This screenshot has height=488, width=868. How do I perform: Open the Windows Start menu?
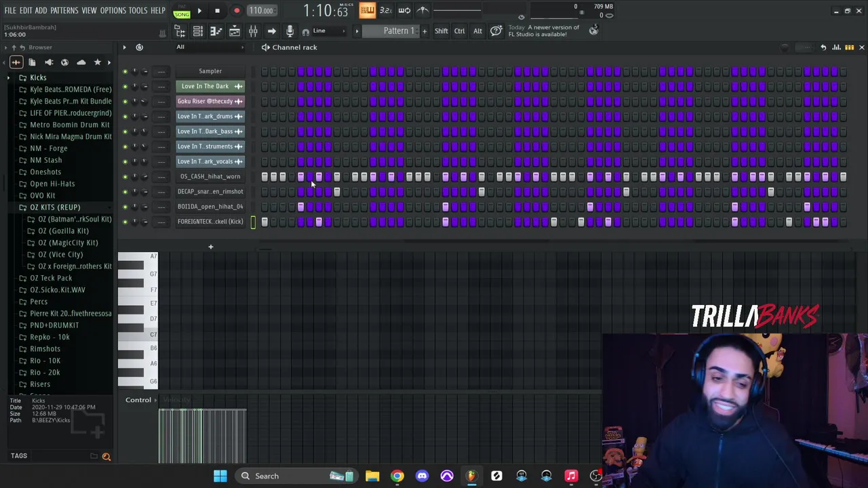pos(220,476)
